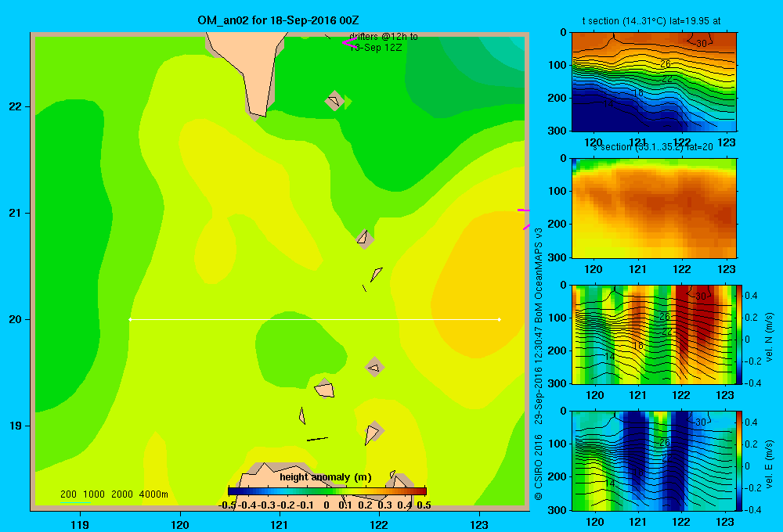Image resolution: width=783 pixels, height=532 pixels.
Task: Click the 14 isotherm label in the t section
Action: coord(608,104)
